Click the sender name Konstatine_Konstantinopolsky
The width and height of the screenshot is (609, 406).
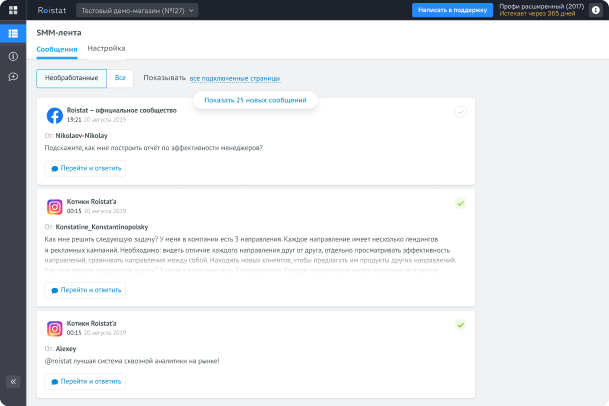pos(102,227)
